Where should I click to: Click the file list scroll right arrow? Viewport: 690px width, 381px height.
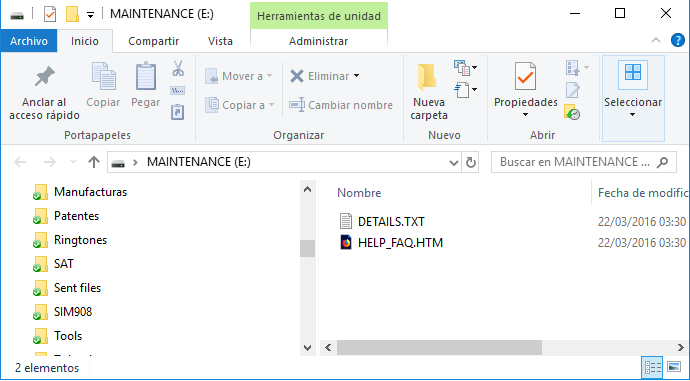point(681,348)
